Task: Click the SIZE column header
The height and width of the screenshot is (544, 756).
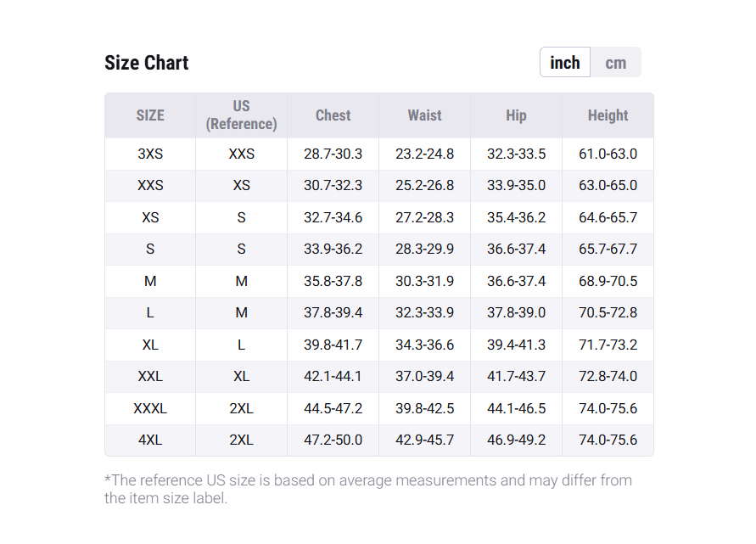Action: click(x=150, y=115)
